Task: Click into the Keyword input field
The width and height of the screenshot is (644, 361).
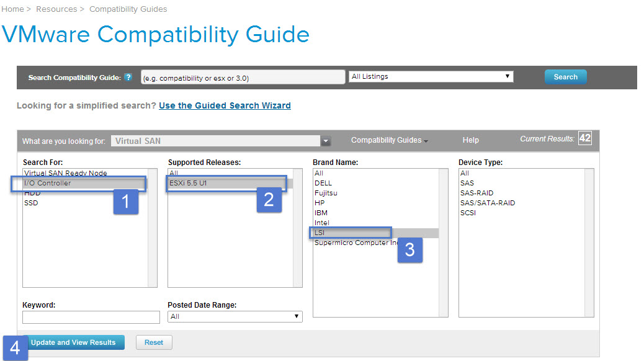Action: coord(91,317)
